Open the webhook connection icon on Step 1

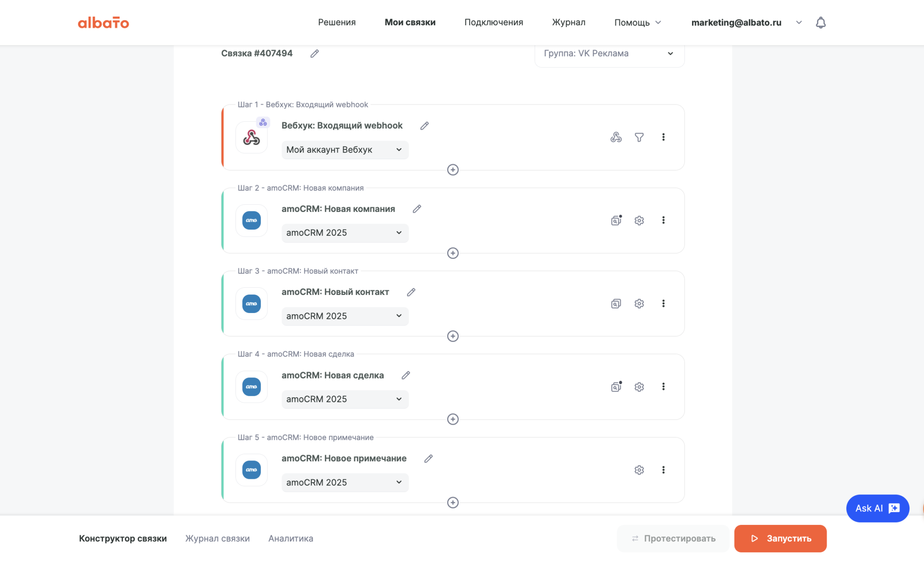pyautogui.click(x=616, y=137)
